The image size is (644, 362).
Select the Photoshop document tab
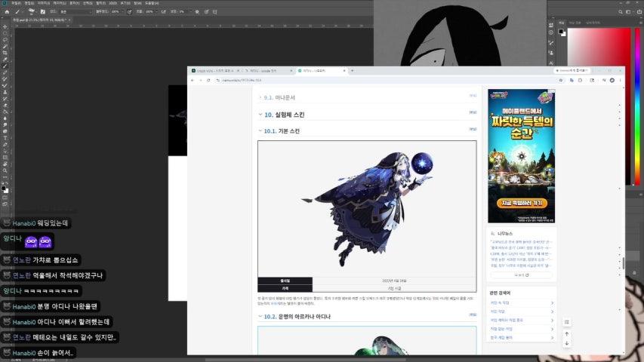pos(41,20)
